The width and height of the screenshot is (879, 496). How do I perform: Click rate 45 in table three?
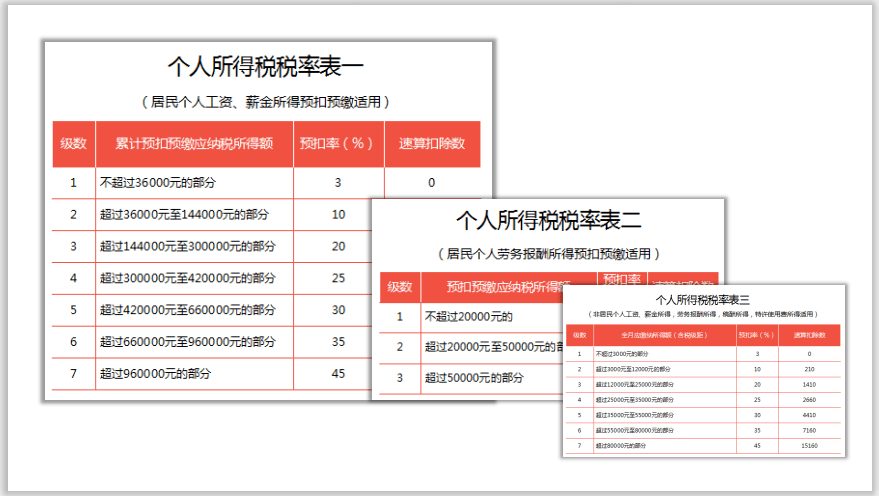tap(757, 446)
